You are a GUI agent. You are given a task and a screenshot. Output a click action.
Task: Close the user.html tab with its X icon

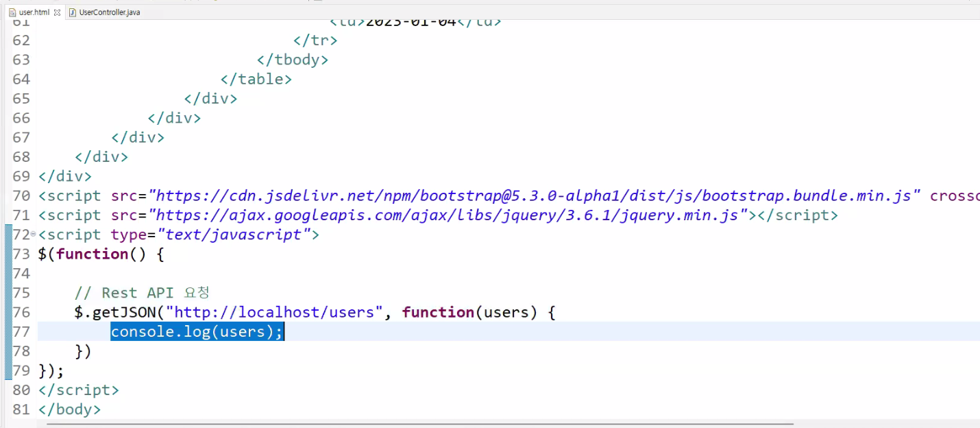tap(57, 12)
